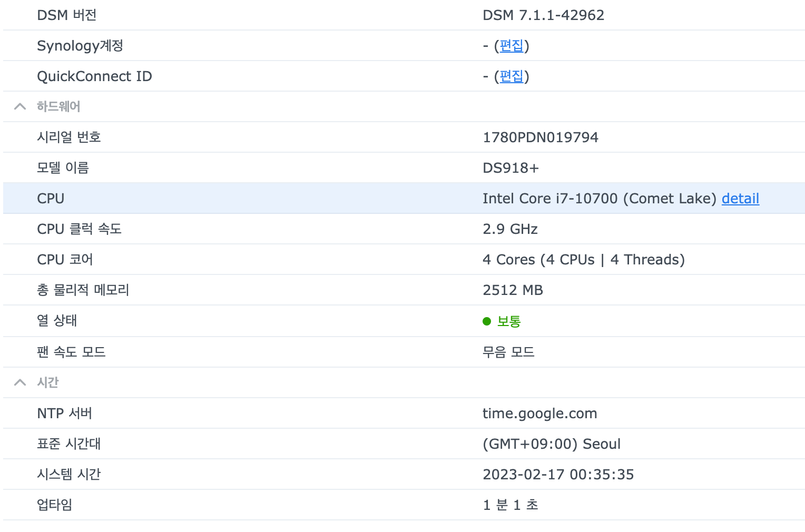This screenshot has width=805, height=532.
Task: Select the total physical memory value 2512 MB
Action: pyautogui.click(x=513, y=290)
